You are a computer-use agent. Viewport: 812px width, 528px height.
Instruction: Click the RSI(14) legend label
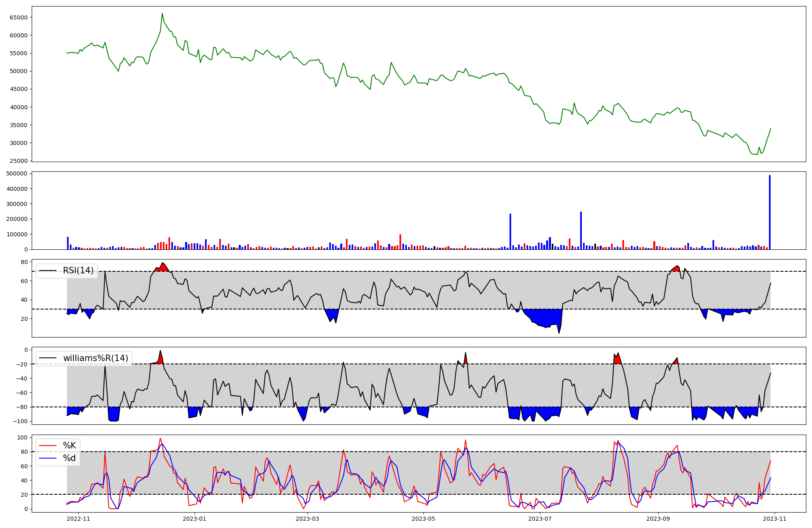pos(78,270)
